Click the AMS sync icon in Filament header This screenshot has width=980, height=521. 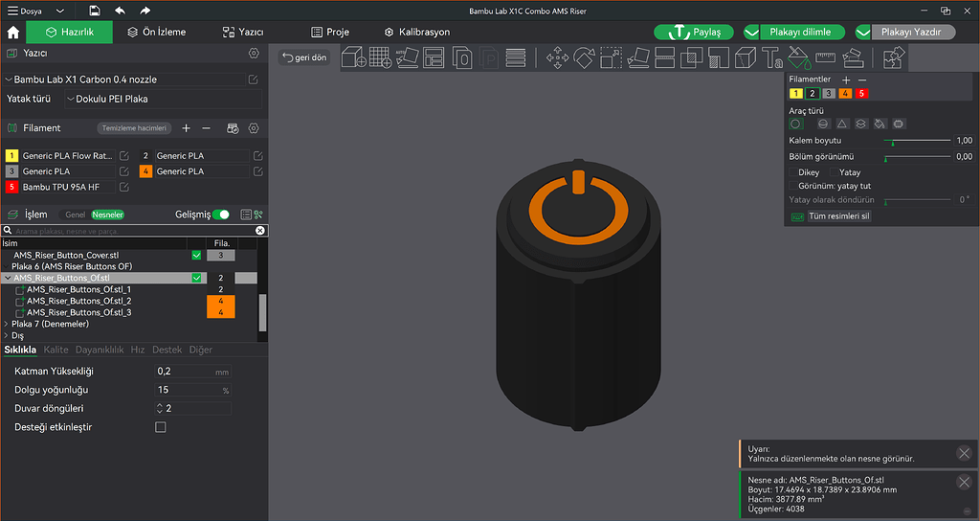[x=233, y=128]
